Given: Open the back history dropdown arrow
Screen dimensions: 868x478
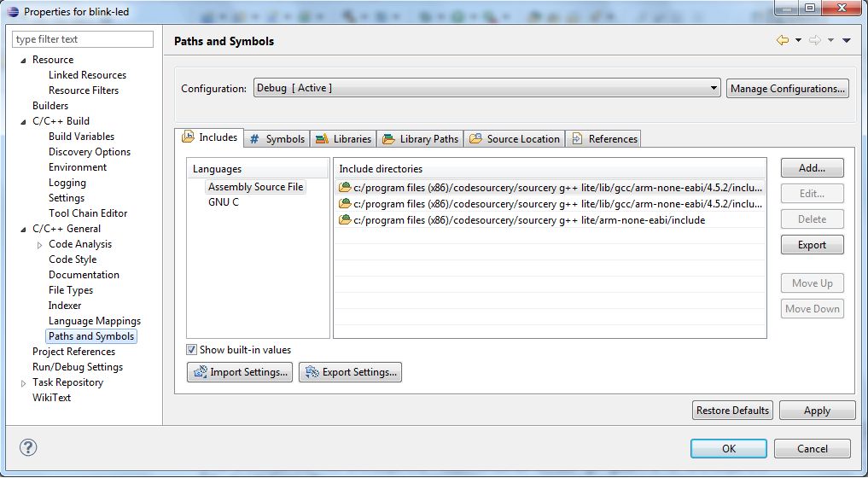Looking at the screenshot, I should [798, 40].
